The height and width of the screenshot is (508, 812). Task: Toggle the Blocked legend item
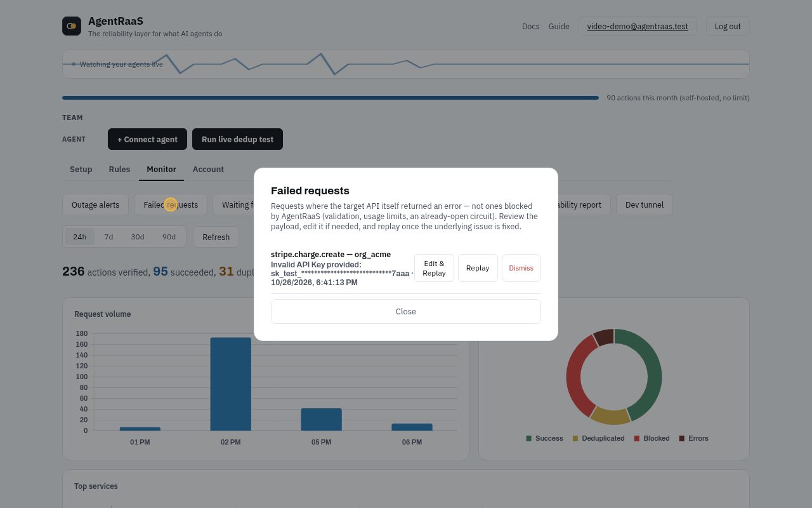point(652,438)
